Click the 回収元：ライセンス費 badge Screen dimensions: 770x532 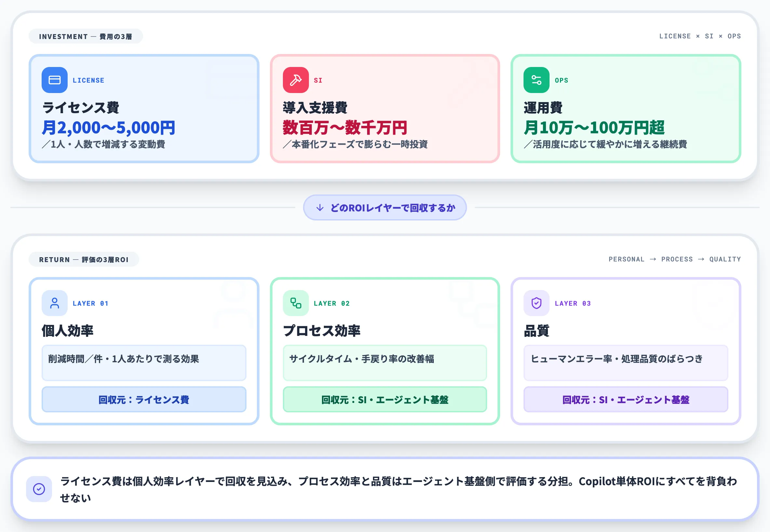pos(144,399)
